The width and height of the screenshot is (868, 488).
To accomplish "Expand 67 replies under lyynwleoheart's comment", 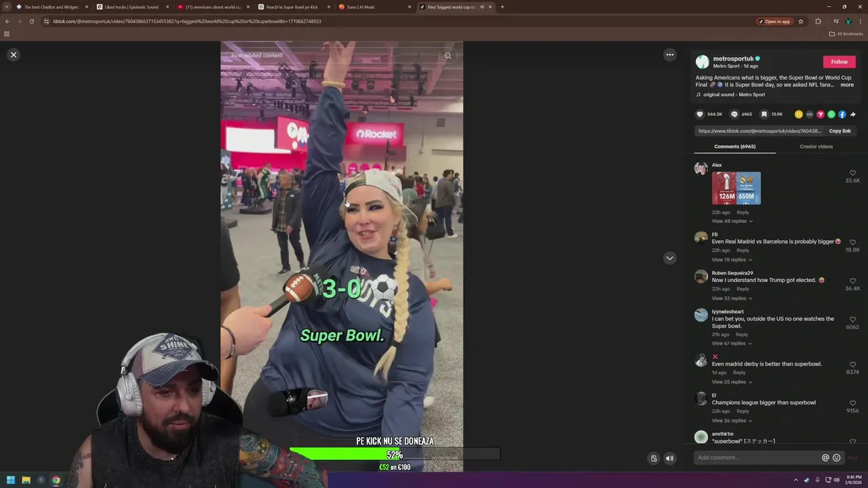I will tap(732, 344).
